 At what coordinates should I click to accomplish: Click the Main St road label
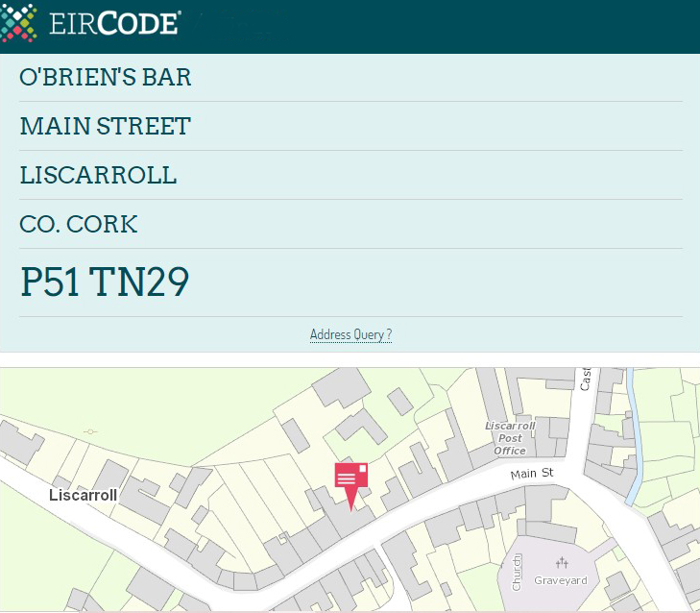532,474
